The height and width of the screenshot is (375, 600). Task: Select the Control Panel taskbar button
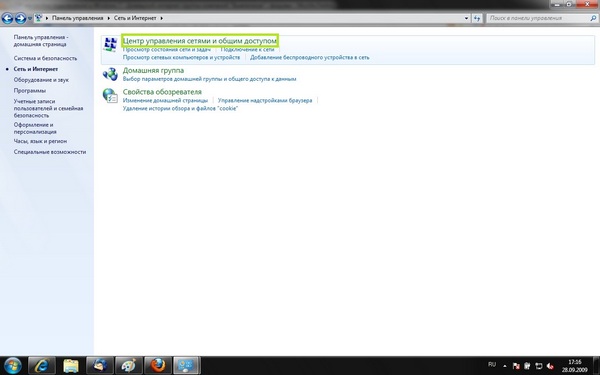[x=187, y=366]
